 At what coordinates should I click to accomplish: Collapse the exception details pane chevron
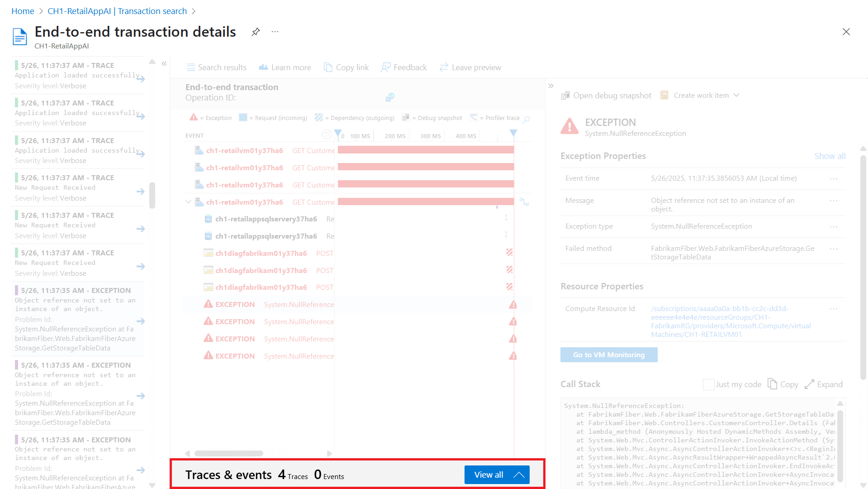pos(551,86)
